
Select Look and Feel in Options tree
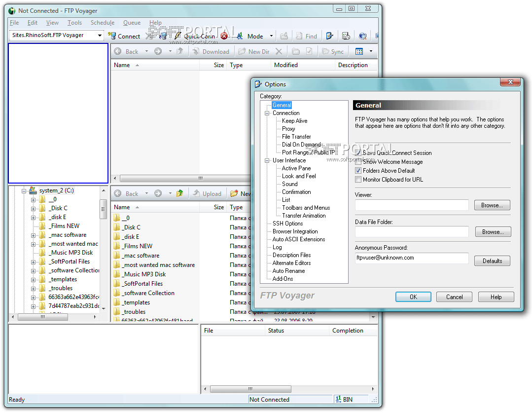click(x=299, y=176)
